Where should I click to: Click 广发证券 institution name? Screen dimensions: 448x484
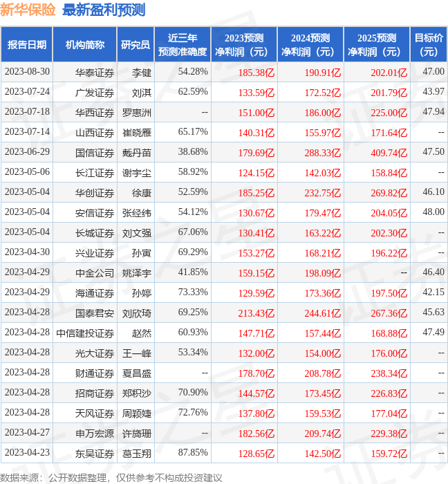point(95,93)
